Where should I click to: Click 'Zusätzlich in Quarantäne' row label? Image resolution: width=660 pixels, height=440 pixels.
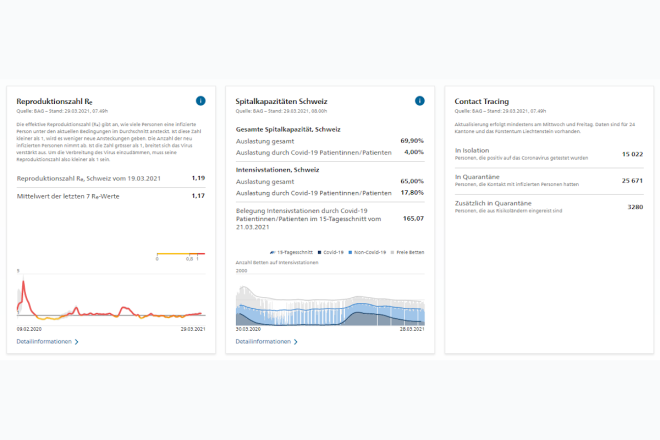(493, 203)
